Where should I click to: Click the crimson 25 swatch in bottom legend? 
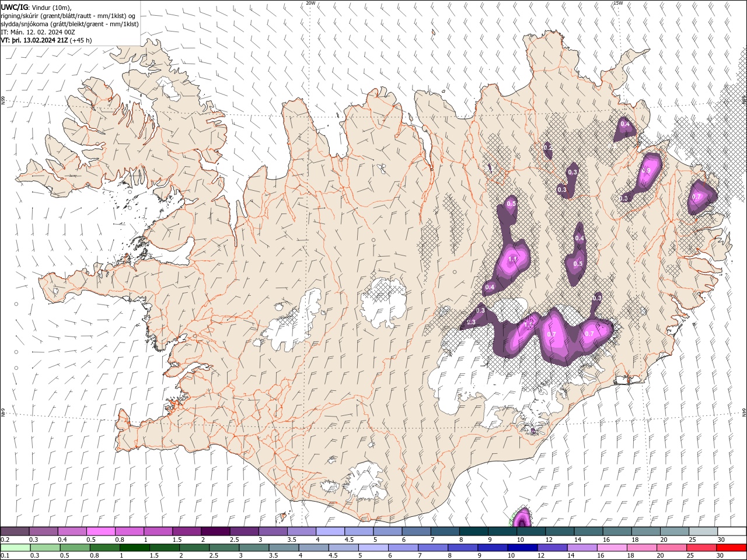(x=702, y=548)
